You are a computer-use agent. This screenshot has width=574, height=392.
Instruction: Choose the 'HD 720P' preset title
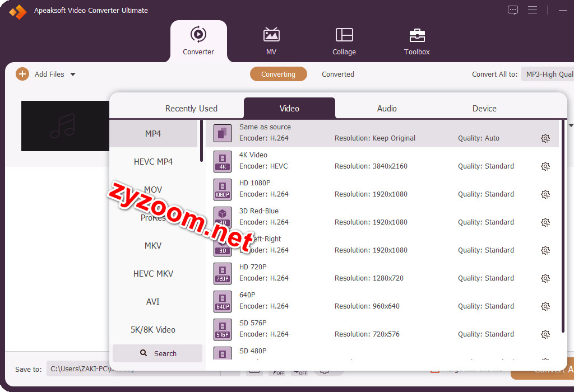253,267
